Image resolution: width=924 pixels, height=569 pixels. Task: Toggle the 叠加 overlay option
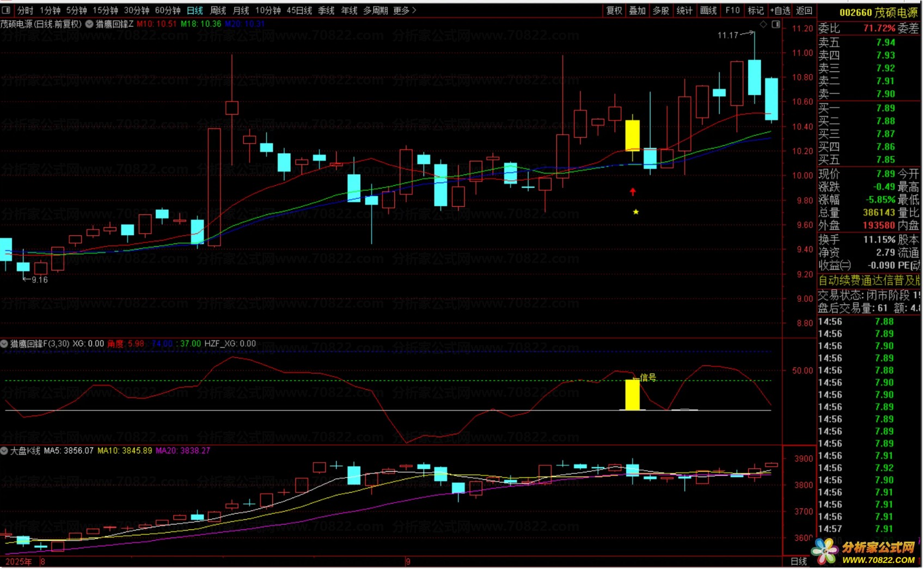pos(638,10)
